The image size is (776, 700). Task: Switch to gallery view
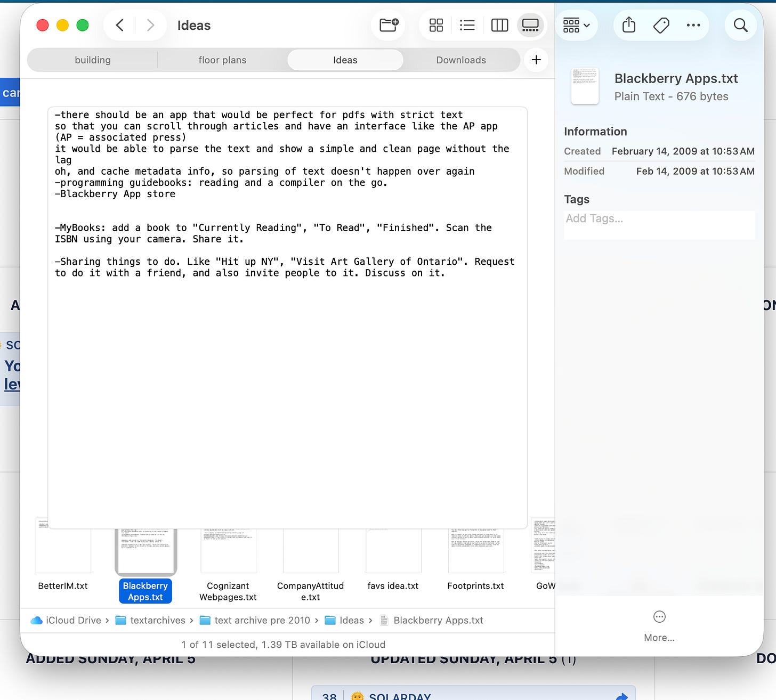[x=530, y=25]
